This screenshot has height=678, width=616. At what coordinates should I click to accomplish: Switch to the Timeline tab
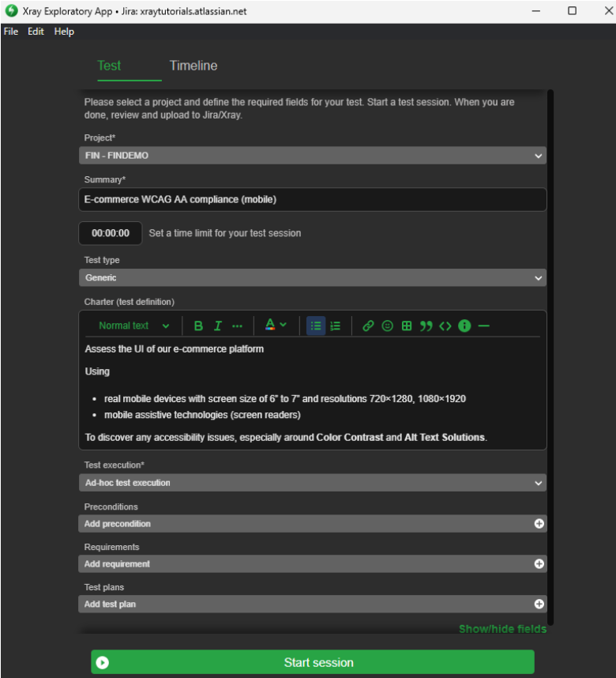coord(193,66)
